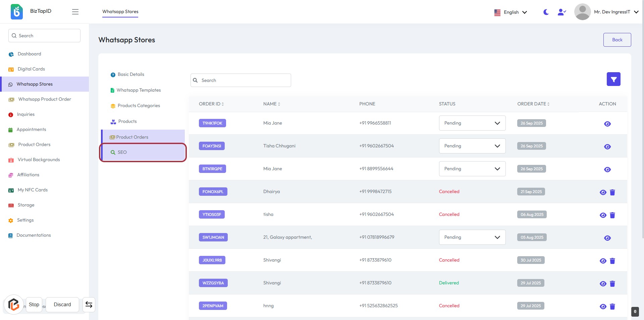Click the BizTapID logo

(17, 12)
